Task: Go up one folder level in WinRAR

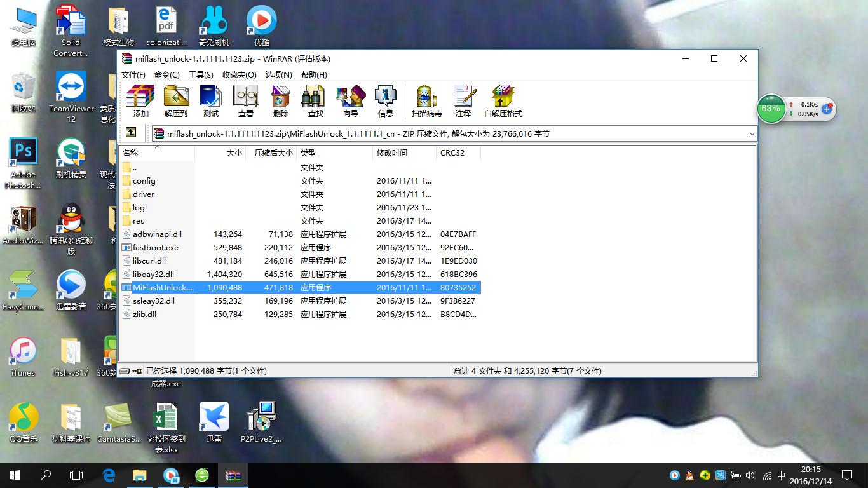Action: 131,133
